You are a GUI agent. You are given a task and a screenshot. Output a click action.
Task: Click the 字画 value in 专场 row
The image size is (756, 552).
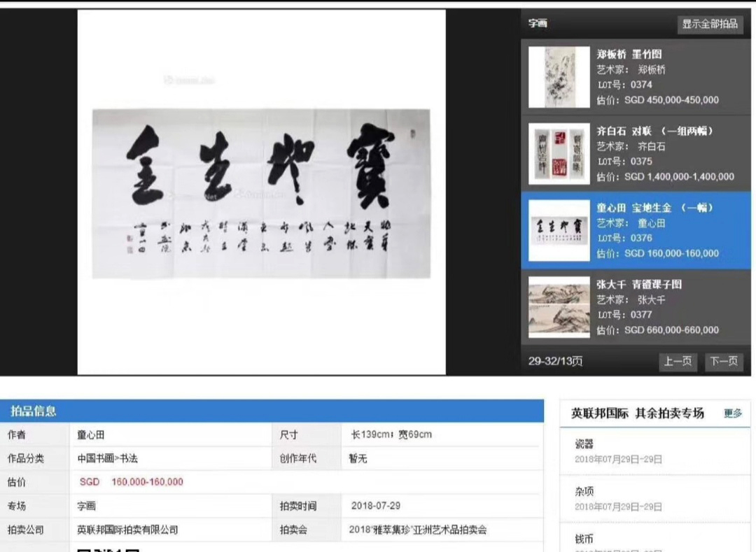(x=86, y=506)
